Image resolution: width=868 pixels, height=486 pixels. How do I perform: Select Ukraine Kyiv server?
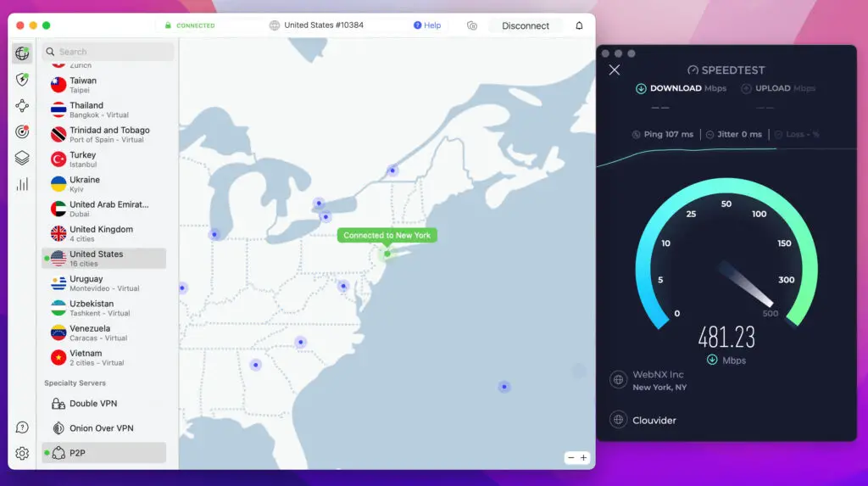(x=104, y=184)
